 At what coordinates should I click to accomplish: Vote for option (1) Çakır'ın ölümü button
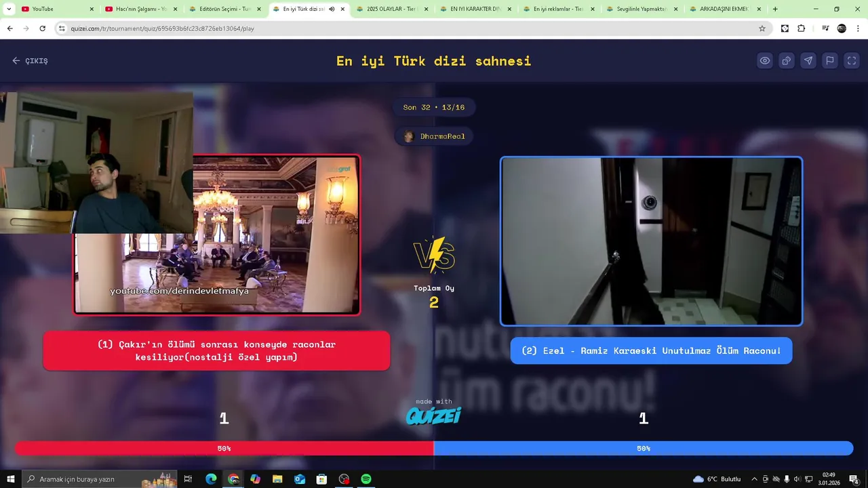click(x=216, y=350)
